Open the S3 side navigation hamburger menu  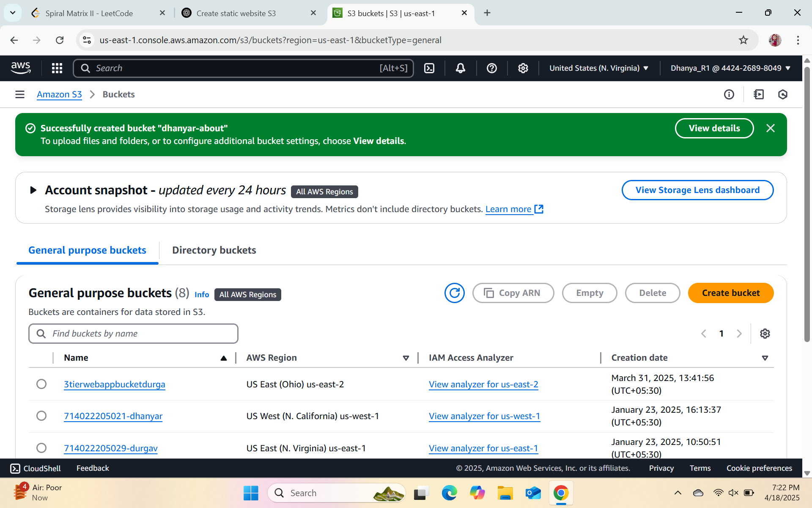pyautogui.click(x=20, y=94)
